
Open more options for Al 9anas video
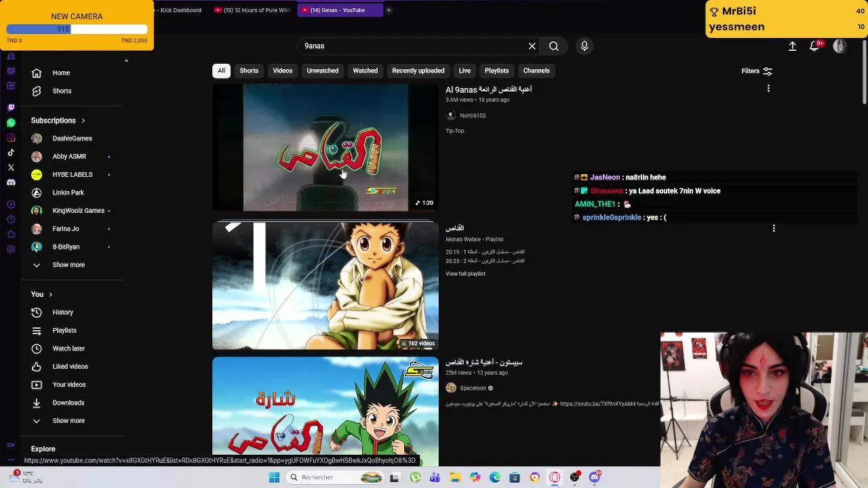(x=768, y=89)
